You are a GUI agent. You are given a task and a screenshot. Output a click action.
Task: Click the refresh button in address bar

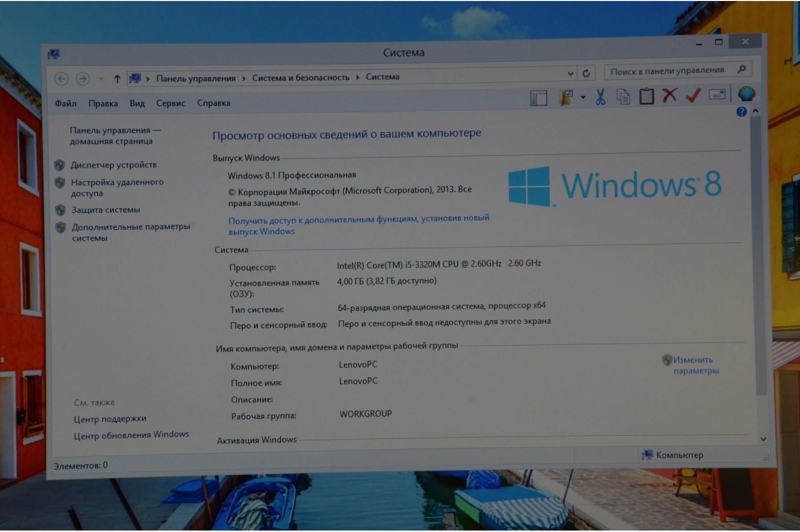[x=586, y=73]
